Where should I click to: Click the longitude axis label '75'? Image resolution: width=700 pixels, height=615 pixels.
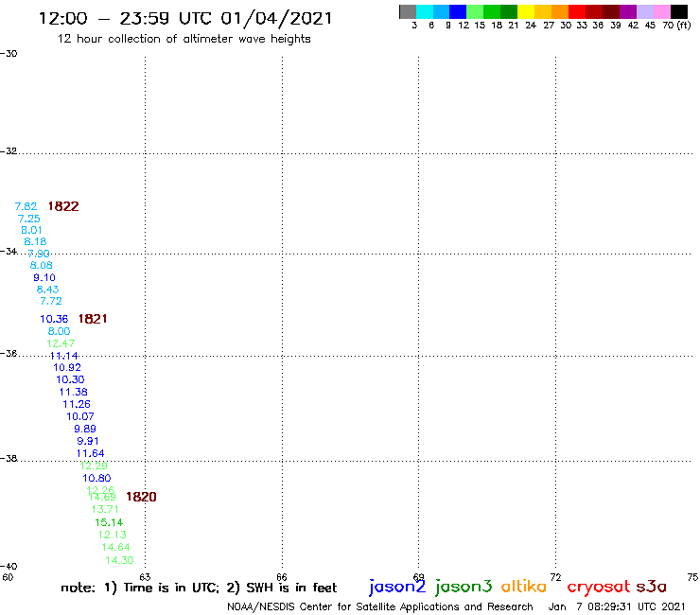(692, 577)
